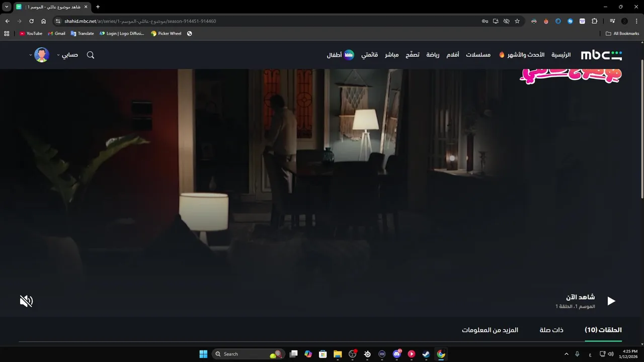
Task: Open قائمتي my list
Action: pos(369,55)
